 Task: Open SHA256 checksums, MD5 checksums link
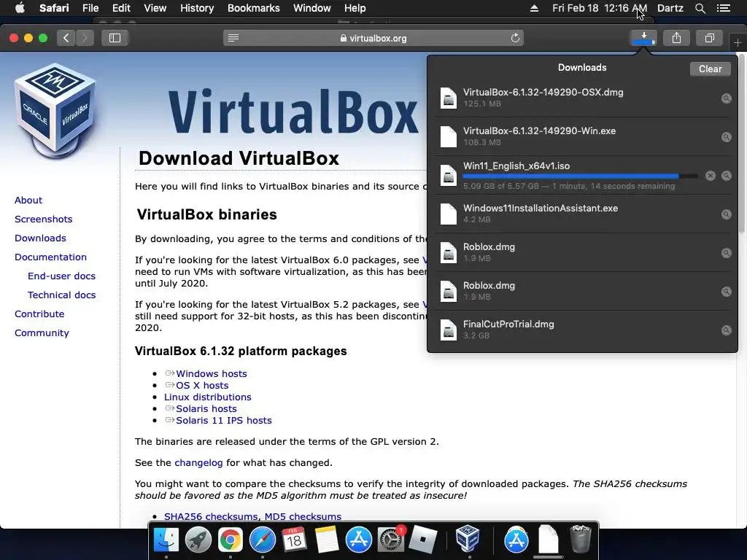(x=252, y=517)
